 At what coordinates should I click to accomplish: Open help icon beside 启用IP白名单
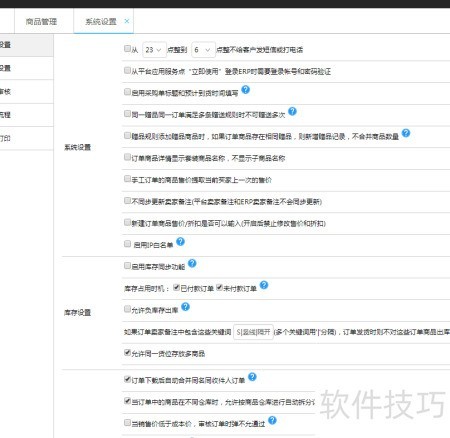pos(180,242)
